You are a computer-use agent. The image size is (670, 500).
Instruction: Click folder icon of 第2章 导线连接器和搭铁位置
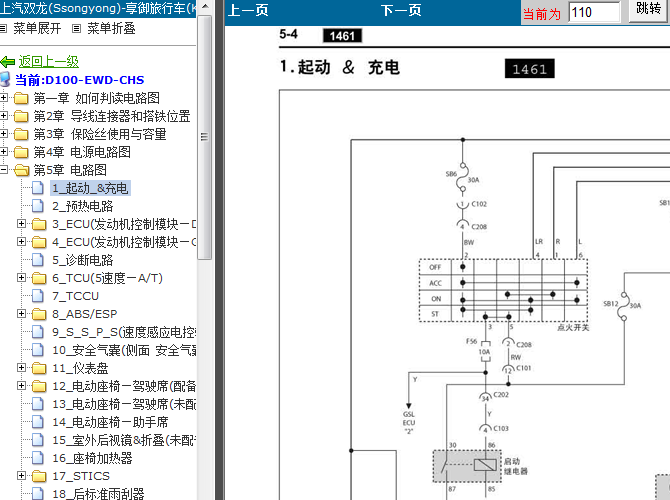(21, 117)
